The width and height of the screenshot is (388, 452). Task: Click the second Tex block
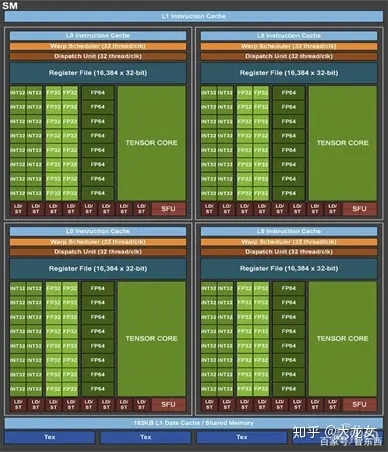146,437
